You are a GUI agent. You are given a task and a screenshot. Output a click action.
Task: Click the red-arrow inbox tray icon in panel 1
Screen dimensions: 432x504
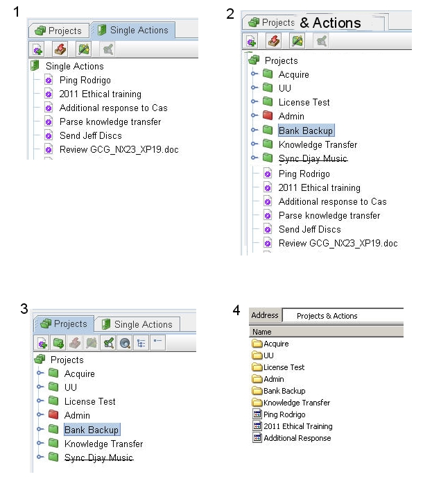pos(60,49)
